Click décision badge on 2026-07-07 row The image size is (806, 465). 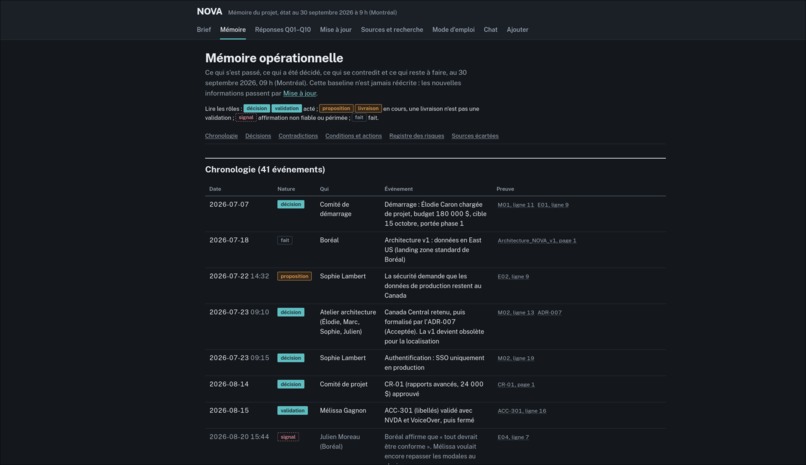tap(291, 204)
